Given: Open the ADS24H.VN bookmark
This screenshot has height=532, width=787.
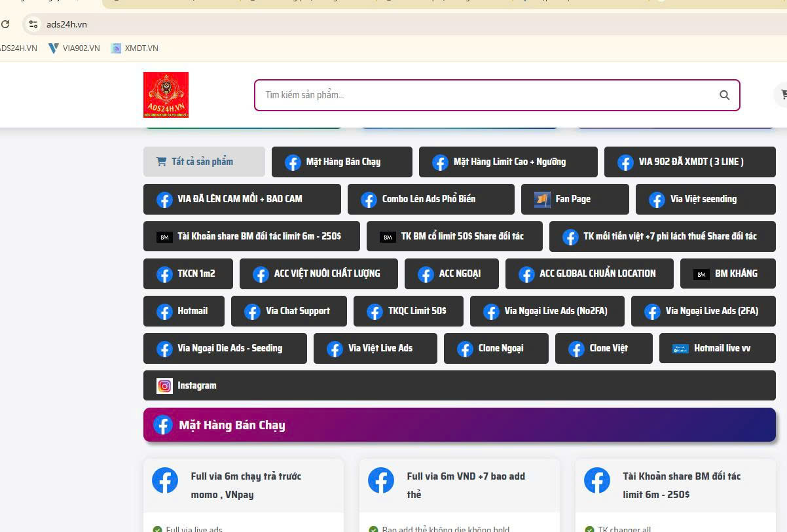Looking at the screenshot, I should (18, 48).
